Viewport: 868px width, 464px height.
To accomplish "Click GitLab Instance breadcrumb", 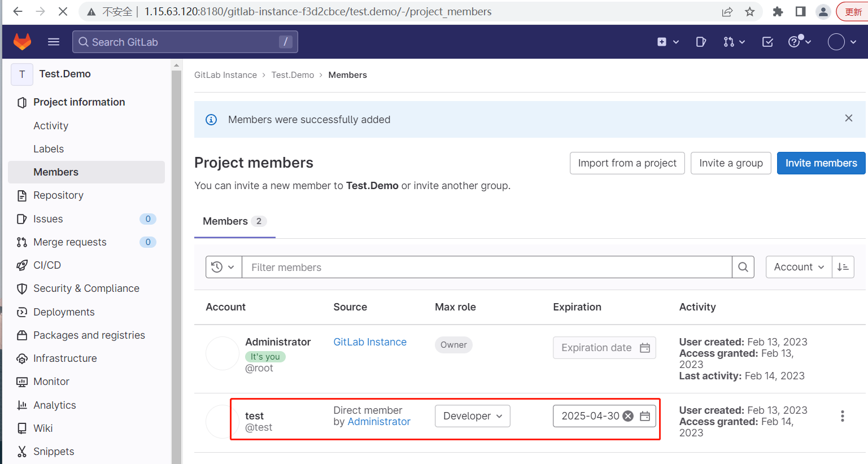I will pos(225,75).
